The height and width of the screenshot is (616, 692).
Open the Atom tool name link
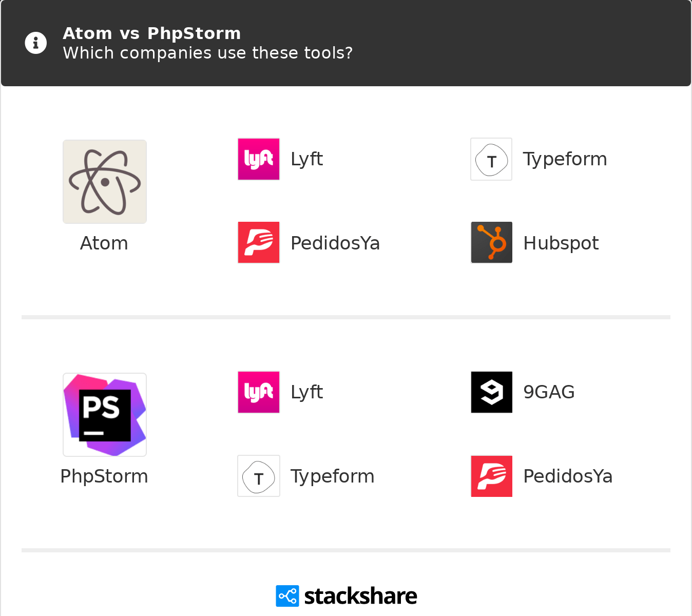point(104,243)
